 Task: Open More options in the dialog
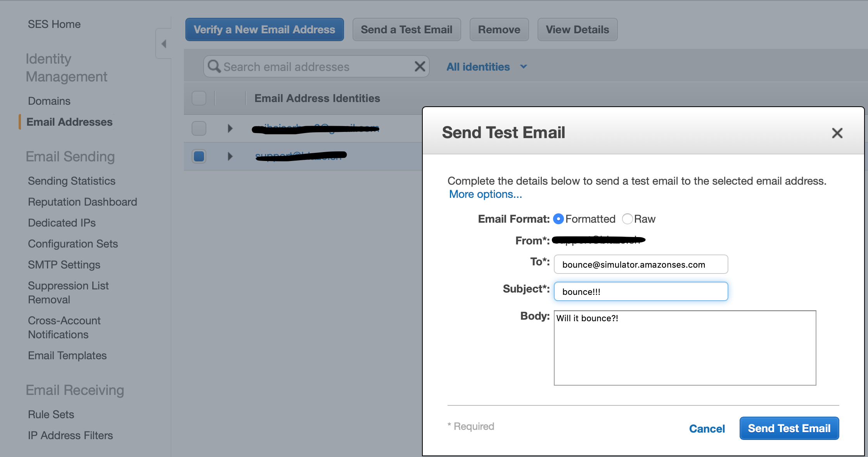[485, 194]
